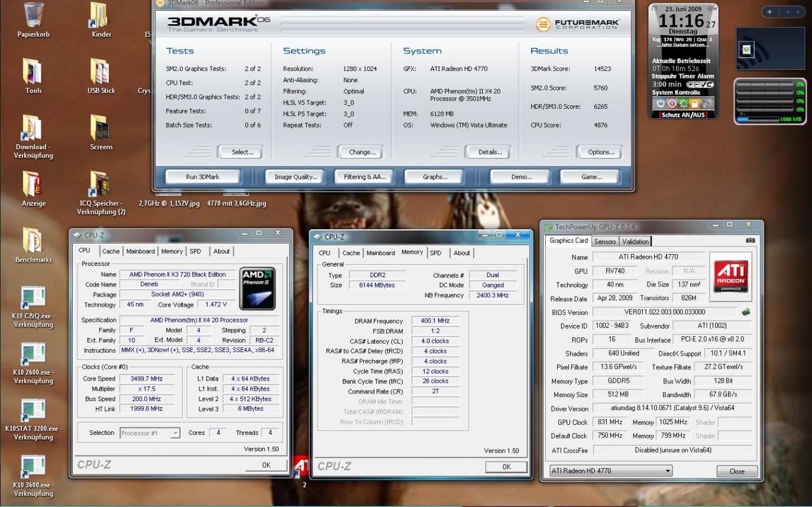Screen dimensions: 812x507
Task: Click the Run 3DMark button
Action: click(203, 177)
